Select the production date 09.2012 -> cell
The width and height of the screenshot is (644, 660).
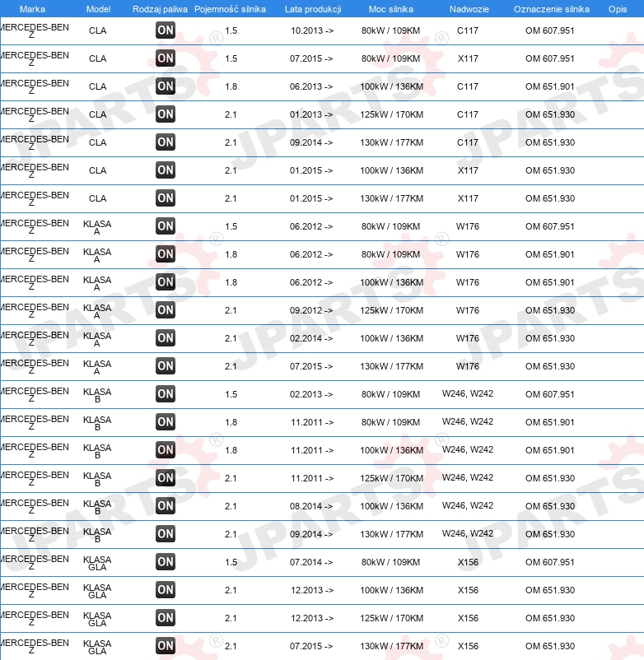[x=311, y=310]
